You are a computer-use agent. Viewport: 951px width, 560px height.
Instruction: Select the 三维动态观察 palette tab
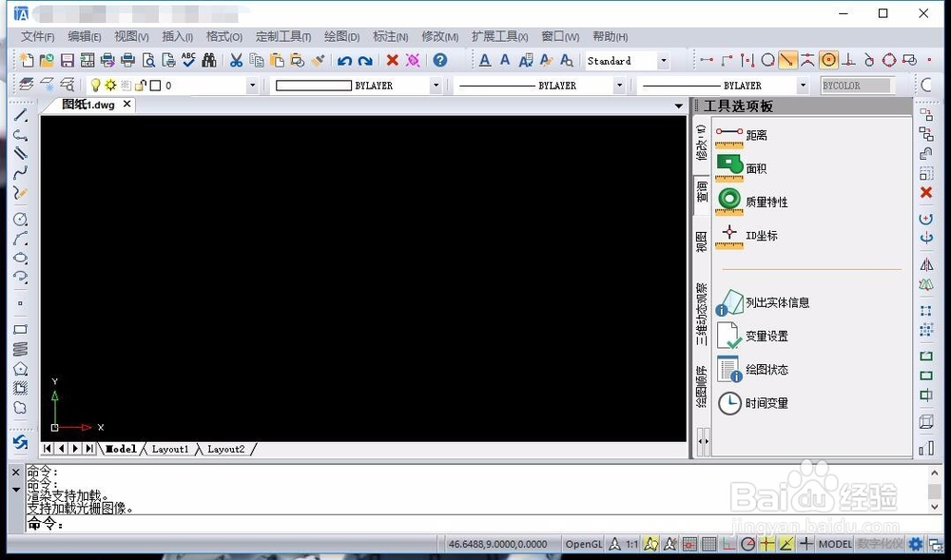click(702, 314)
